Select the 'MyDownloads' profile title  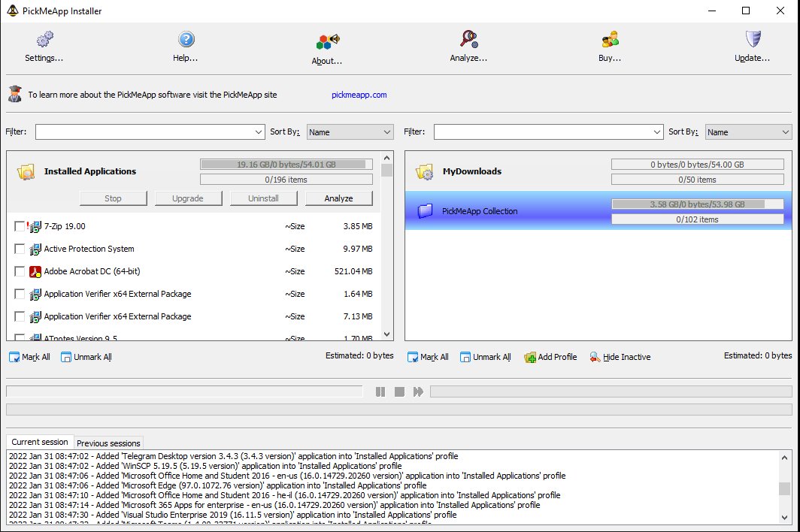(x=472, y=171)
